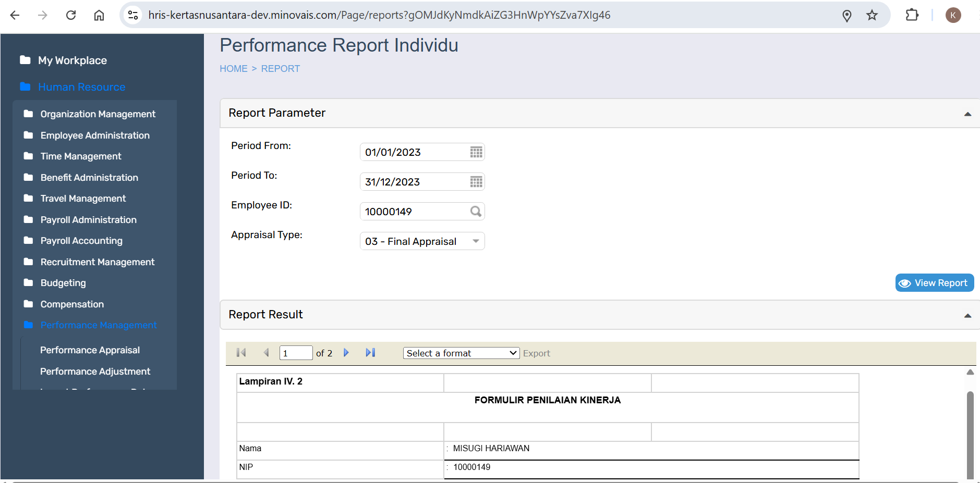The height and width of the screenshot is (483, 980).
Task: Open the Select a format dropdown
Action: point(461,353)
